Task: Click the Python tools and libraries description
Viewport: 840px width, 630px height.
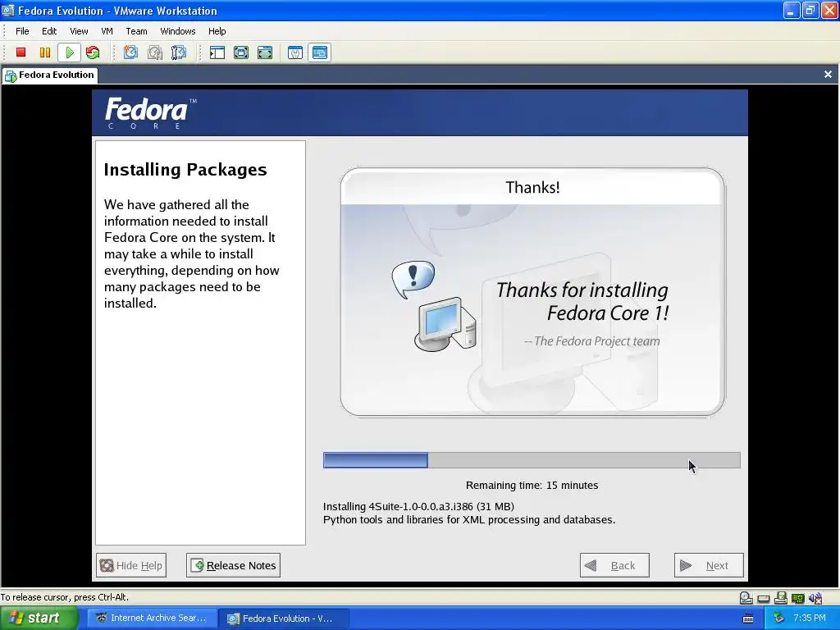Action: (x=468, y=519)
